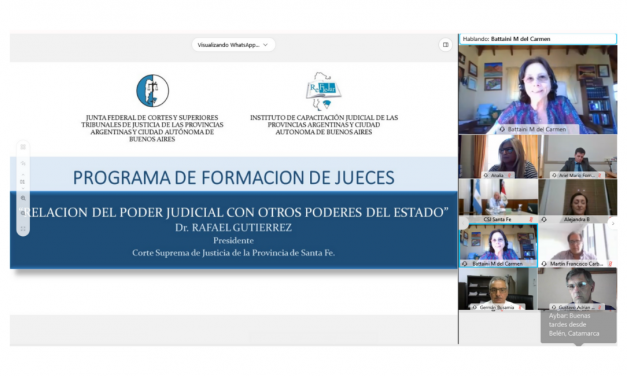Viewport: 627px width, 376px height.
Task: Click the 'Hablando: Battaini M del Carmen' speaker bar
Action: pos(538,39)
